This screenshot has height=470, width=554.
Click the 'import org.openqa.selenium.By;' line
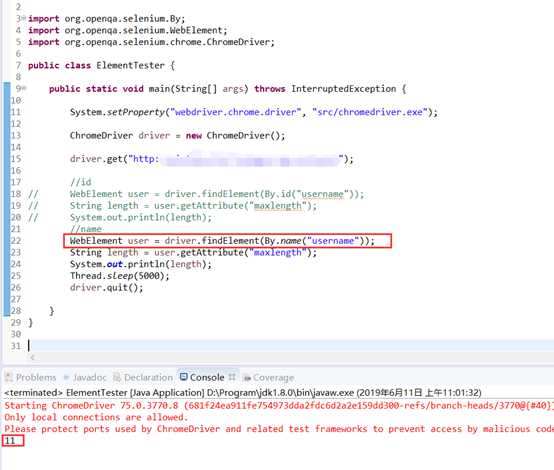tap(107, 19)
